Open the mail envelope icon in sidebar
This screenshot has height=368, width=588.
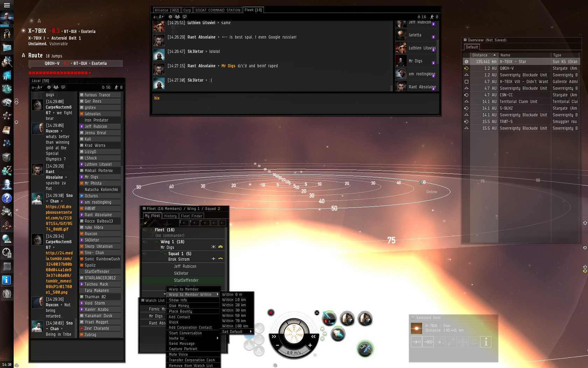(x=7, y=48)
